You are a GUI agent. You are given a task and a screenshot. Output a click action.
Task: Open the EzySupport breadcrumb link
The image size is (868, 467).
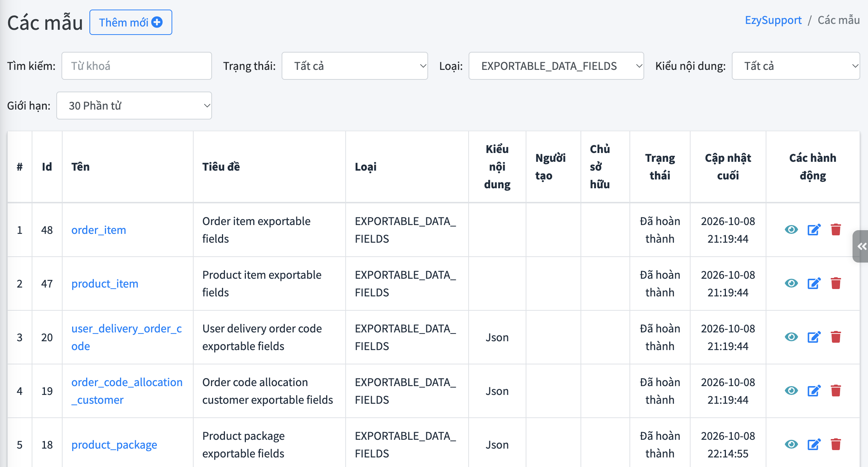click(x=773, y=20)
